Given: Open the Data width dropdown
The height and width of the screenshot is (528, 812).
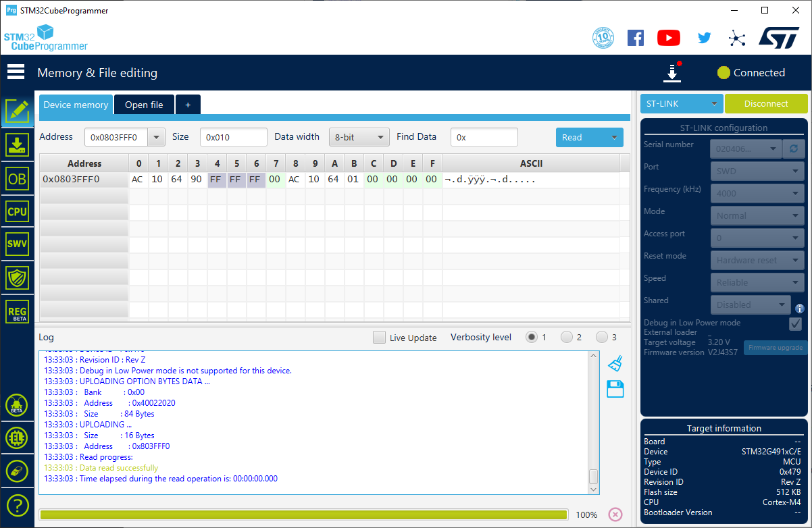Looking at the screenshot, I should [x=359, y=136].
